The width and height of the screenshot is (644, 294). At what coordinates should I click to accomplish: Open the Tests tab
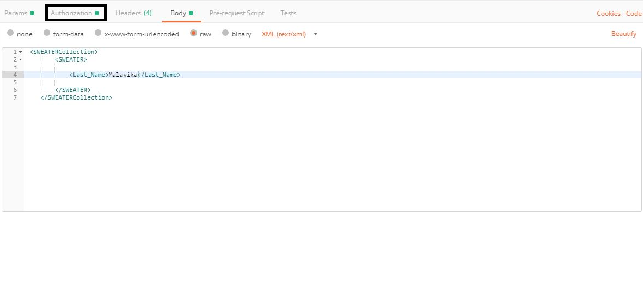coord(289,13)
